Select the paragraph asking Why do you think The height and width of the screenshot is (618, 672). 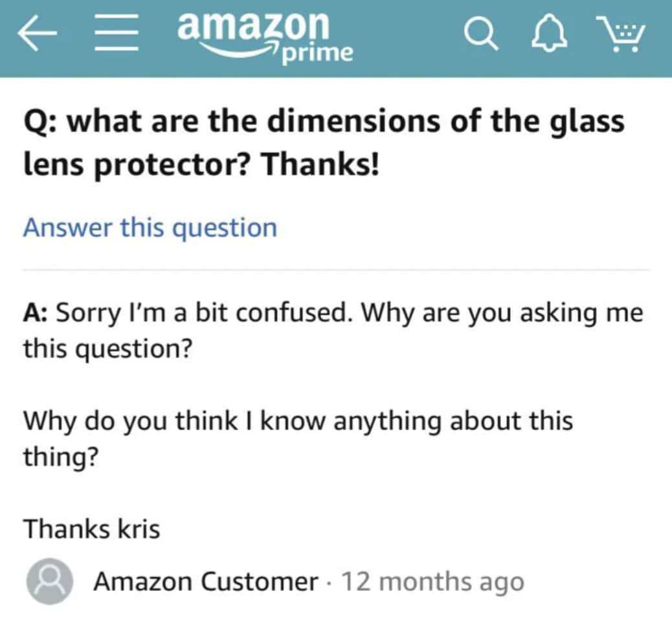click(298, 438)
